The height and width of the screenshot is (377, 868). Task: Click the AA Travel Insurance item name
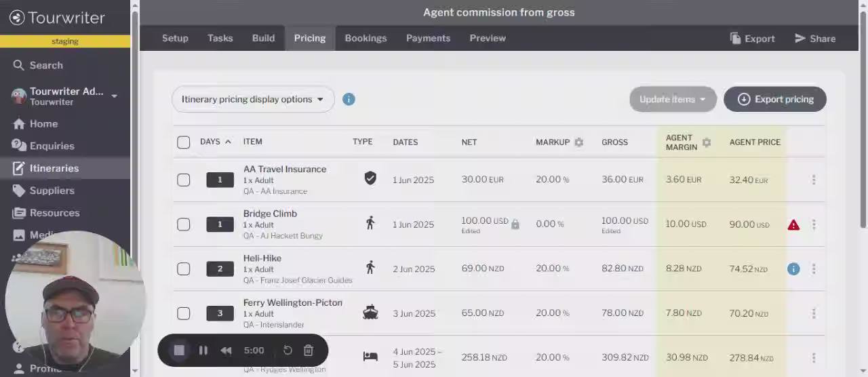click(285, 170)
